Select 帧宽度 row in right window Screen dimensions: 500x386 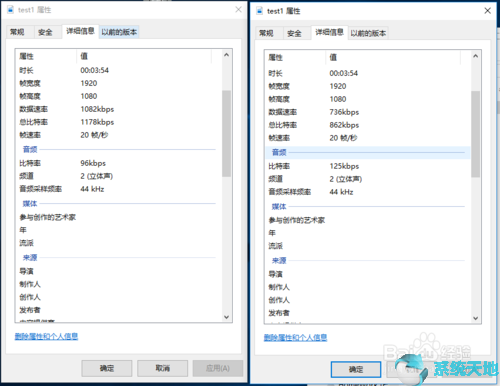(x=368, y=86)
